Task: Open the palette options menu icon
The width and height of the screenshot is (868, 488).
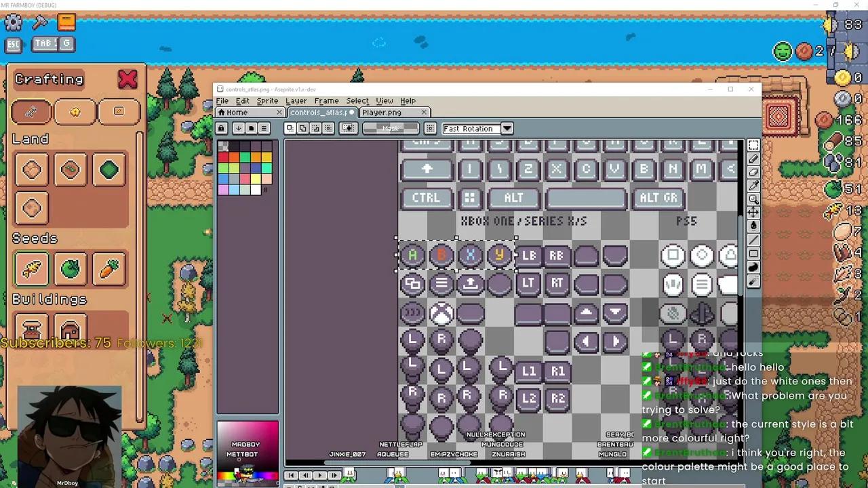Action: [x=264, y=128]
